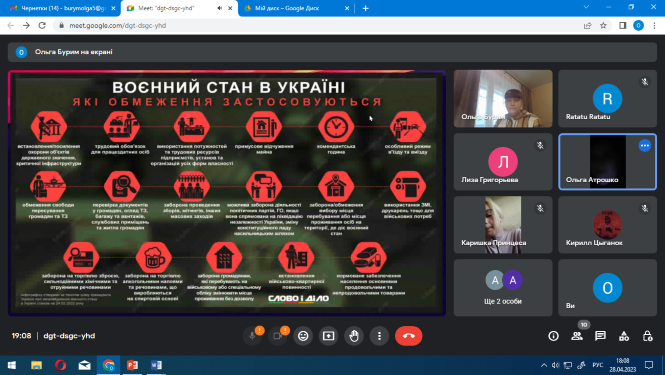The width and height of the screenshot is (665, 375).
Task: Show hidden tray icons chevron
Action: point(544,365)
